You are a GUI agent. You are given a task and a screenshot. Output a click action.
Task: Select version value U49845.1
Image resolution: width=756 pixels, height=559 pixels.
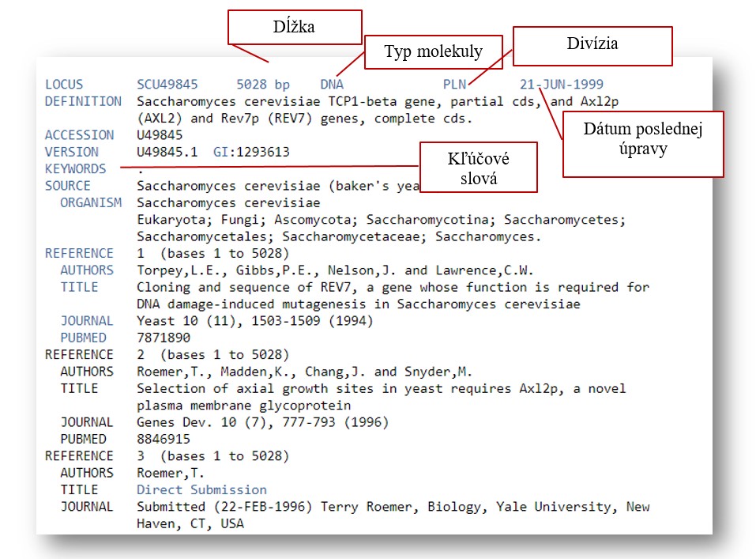tap(167, 152)
